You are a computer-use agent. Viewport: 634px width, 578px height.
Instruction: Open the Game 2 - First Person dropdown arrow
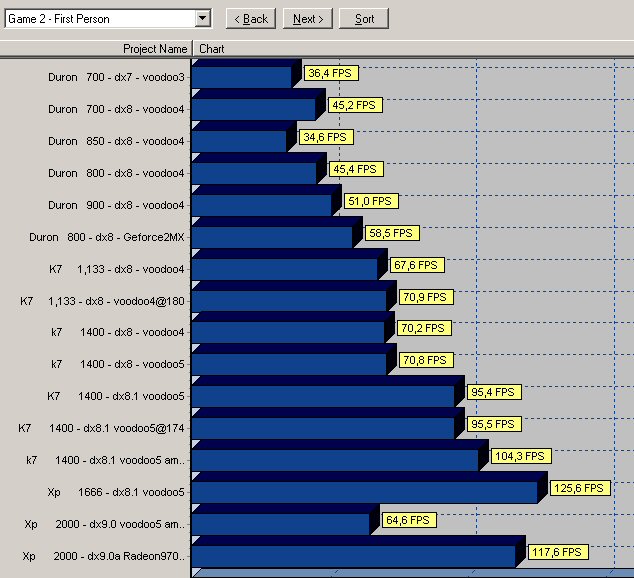pyautogui.click(x=203, y=19)
